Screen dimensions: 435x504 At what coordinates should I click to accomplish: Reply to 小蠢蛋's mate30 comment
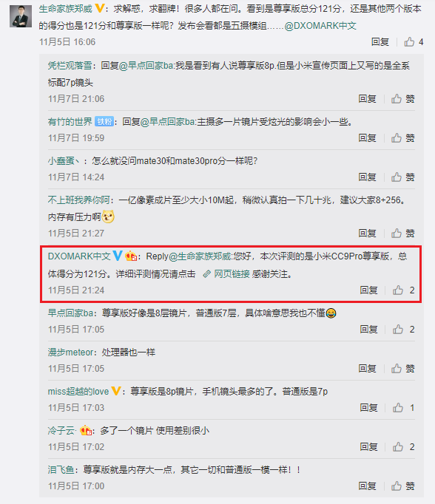(x=368, y=177)
